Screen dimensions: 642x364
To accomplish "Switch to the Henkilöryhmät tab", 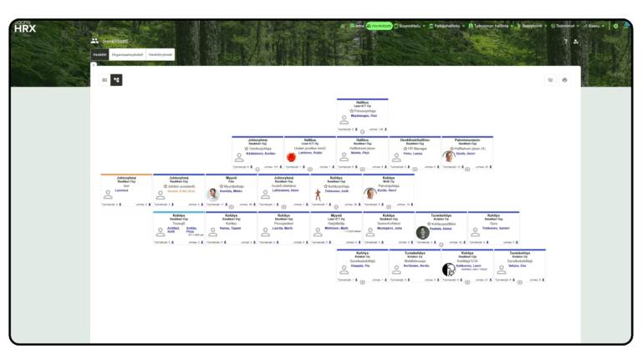I will 160,53.
